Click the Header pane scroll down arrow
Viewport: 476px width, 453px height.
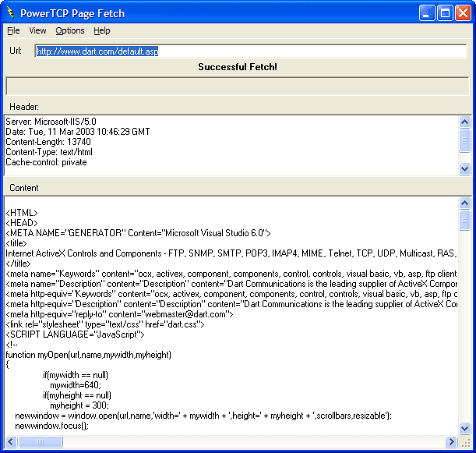click(x=464, y=168)
